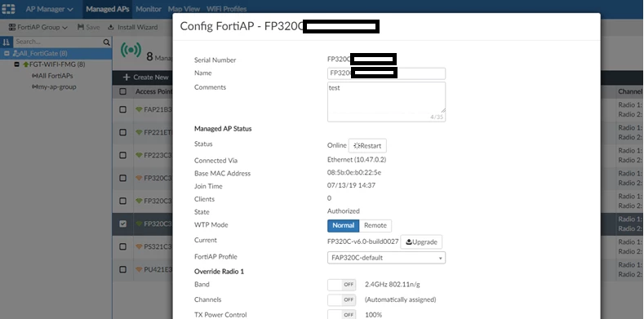
Task: Toggle the Band override switch
Action: tap(342, 285)
